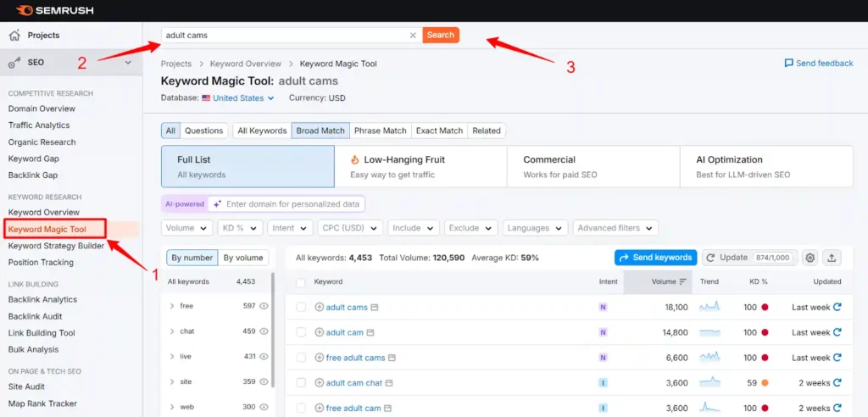Open the Intent filter dropdown
Viewport: 868px width, 417px height.
[x=290, y=228]
